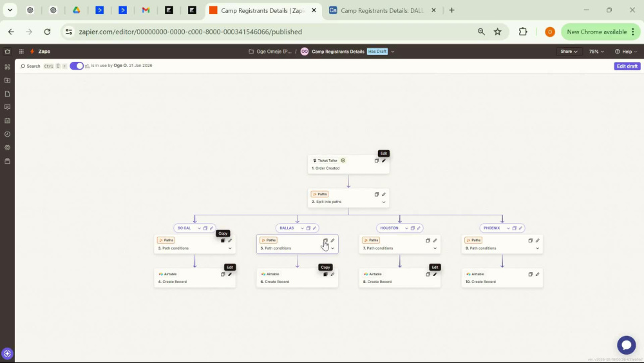Edit step 4 Create Record
This screenshot has width=644, height=363.
pyautogui.click(x=230, y=274)
